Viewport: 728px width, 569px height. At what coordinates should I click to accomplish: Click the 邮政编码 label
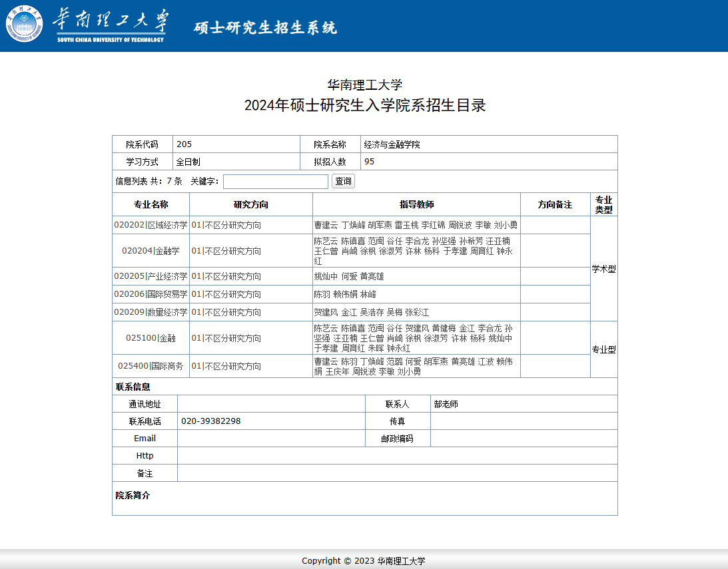click(397, 438)
